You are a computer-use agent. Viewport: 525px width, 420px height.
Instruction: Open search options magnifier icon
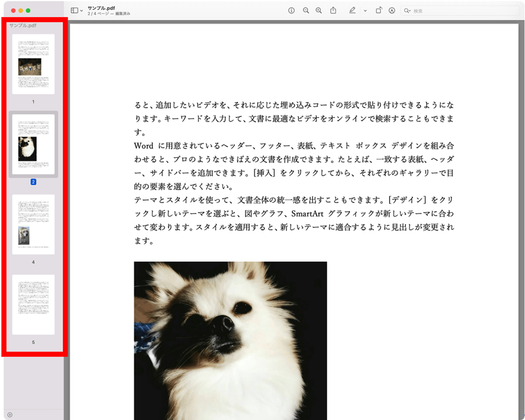click(x=407, y=10)
